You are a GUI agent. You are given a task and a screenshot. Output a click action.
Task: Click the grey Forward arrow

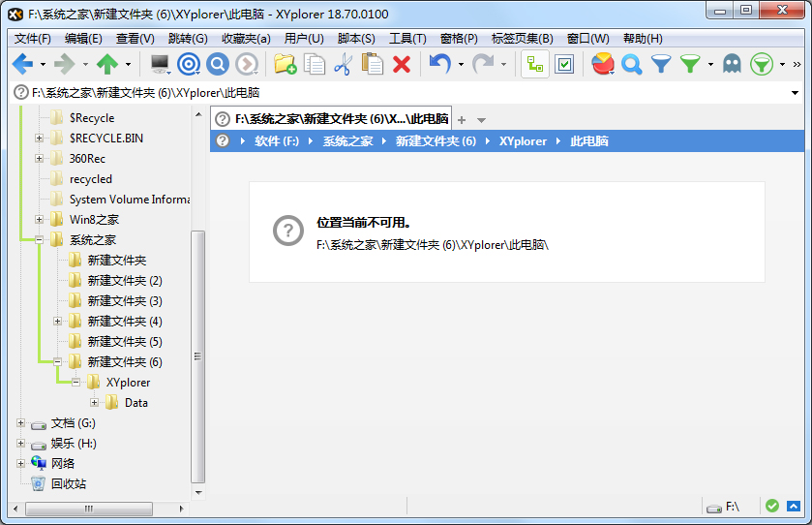click(65, 64)
